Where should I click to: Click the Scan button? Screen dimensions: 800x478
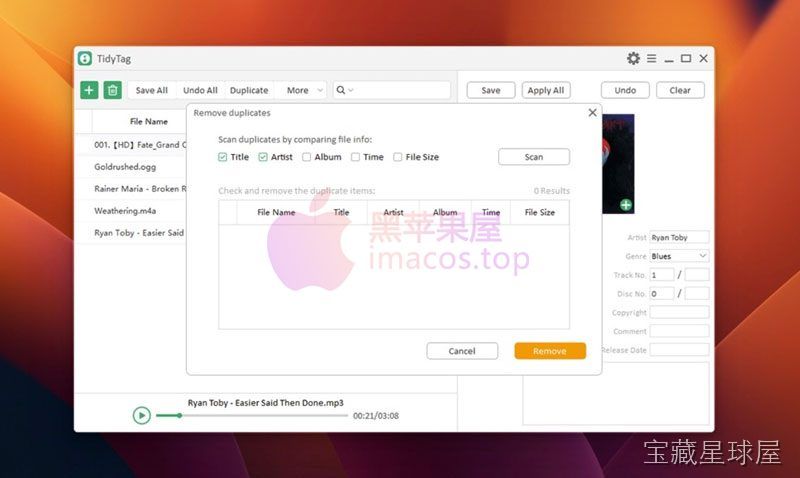click(x=534, y=157)
